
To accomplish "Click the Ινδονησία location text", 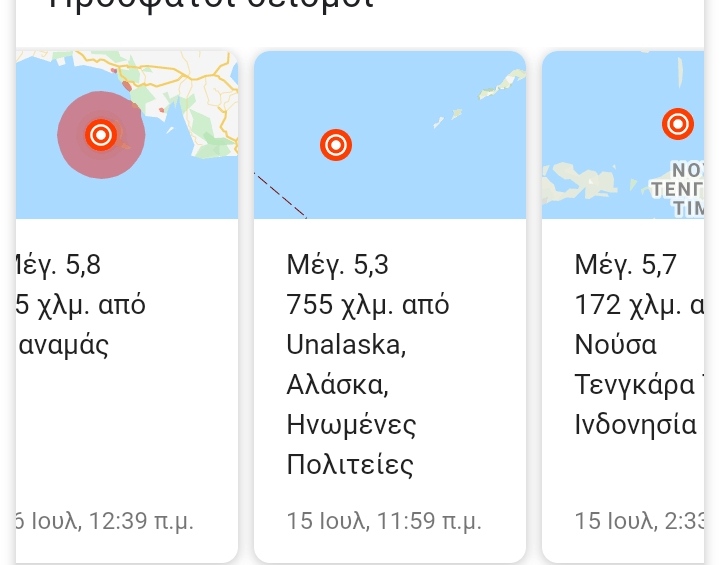I will point(636,424).
